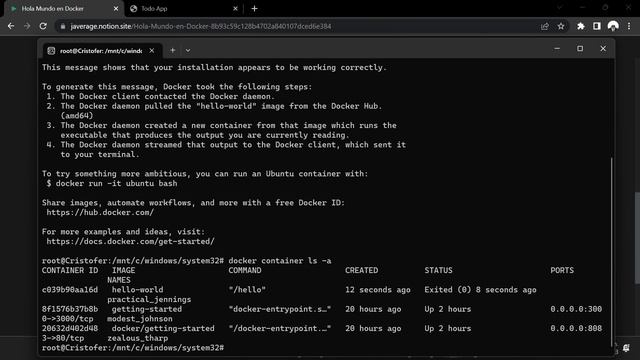Click the 'docker container ls -a' command text

point(280,261)
